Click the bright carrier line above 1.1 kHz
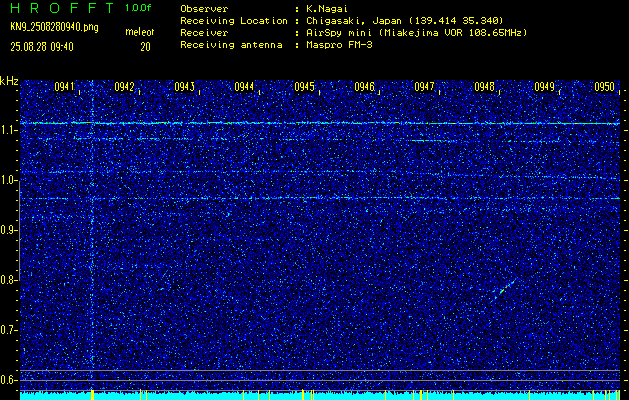This screenshot has width=629, height=400. 320,123
